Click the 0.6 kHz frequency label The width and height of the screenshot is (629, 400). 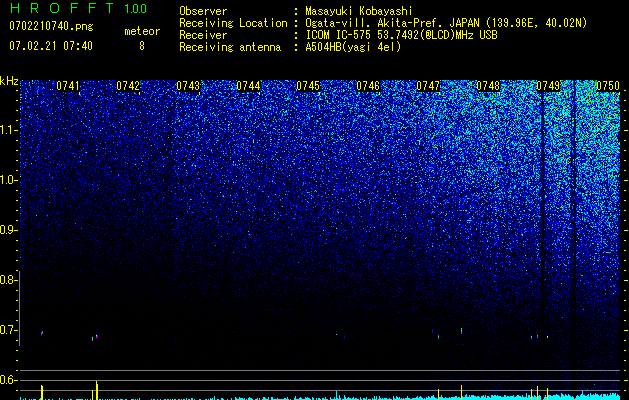pos(8,380)
